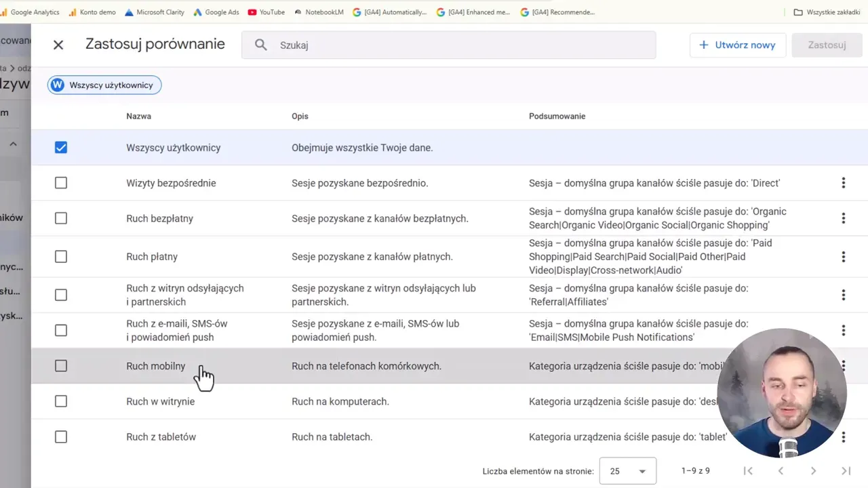Open NotebookLM bookmark

[319, 12]
